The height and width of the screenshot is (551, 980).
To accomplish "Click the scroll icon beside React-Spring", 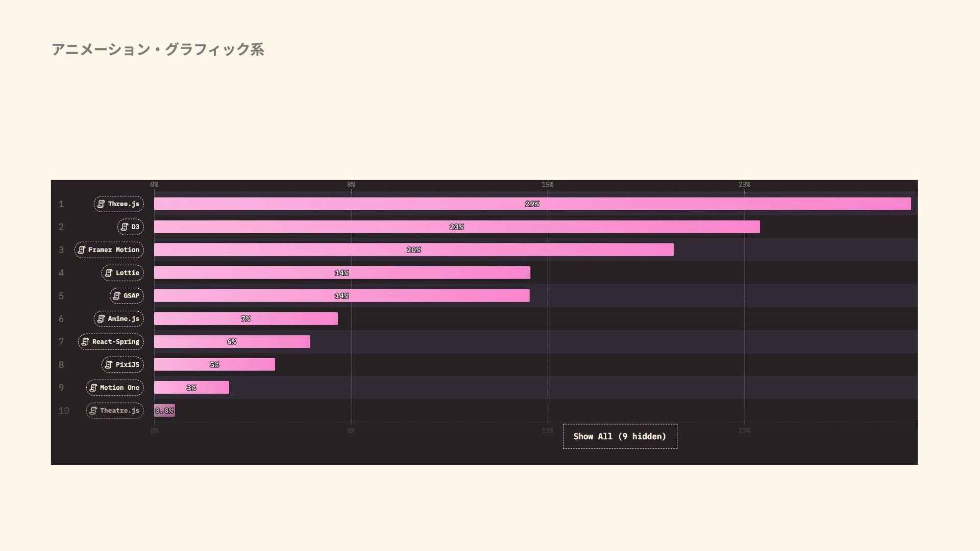I will point(85,342).
